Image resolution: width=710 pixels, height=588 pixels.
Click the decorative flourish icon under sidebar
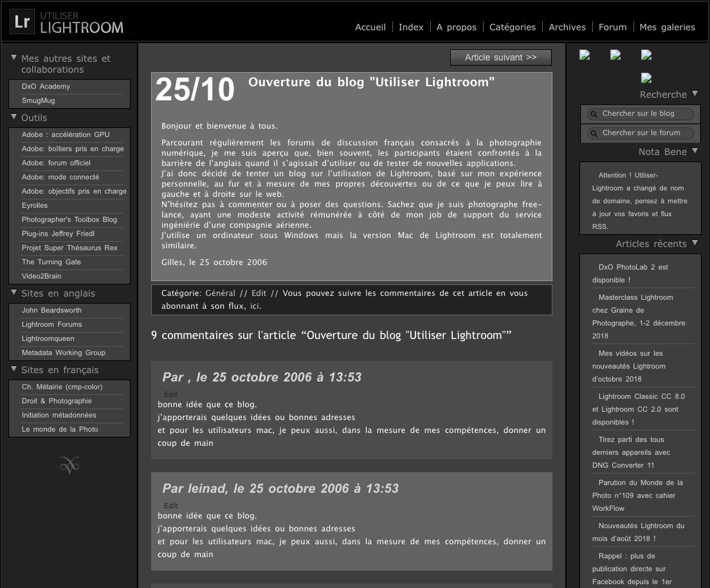(69, 465)
